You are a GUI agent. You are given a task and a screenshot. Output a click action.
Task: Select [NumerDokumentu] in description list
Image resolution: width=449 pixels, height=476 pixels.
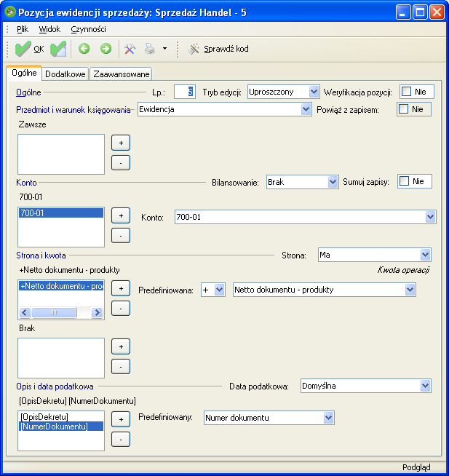click(61, 427)
